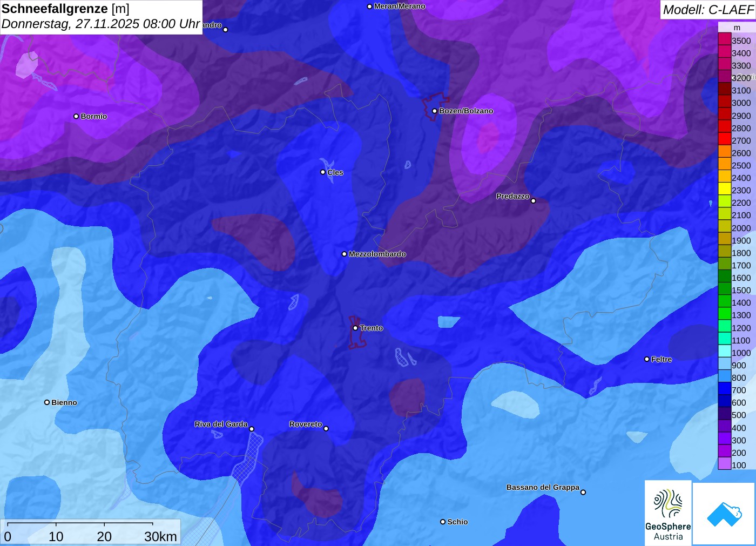This screenshot has height=546, width=756.
Task: Click the 1400 value in the legend
Action: (741, 303)
